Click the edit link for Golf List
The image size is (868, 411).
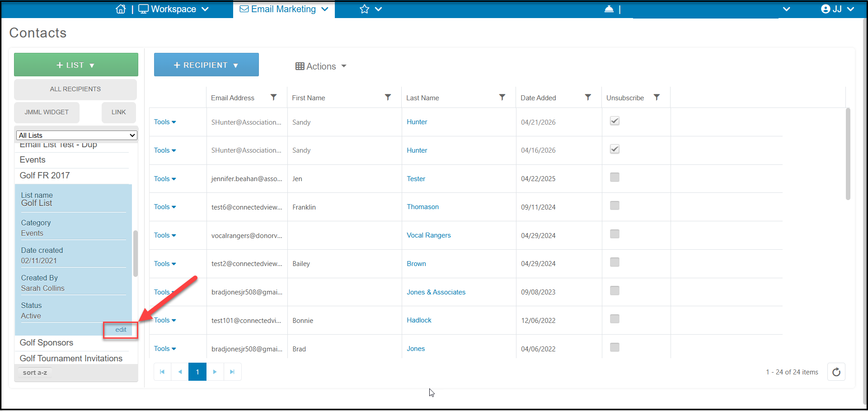(x=121, y=330)
